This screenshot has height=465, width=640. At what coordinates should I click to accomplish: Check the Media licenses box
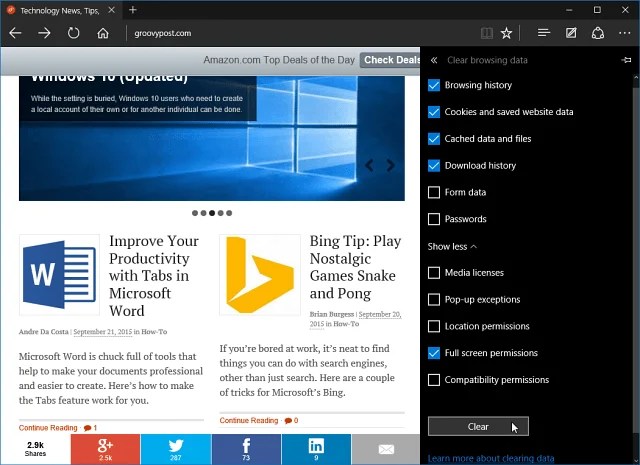[x=434, y=273]
